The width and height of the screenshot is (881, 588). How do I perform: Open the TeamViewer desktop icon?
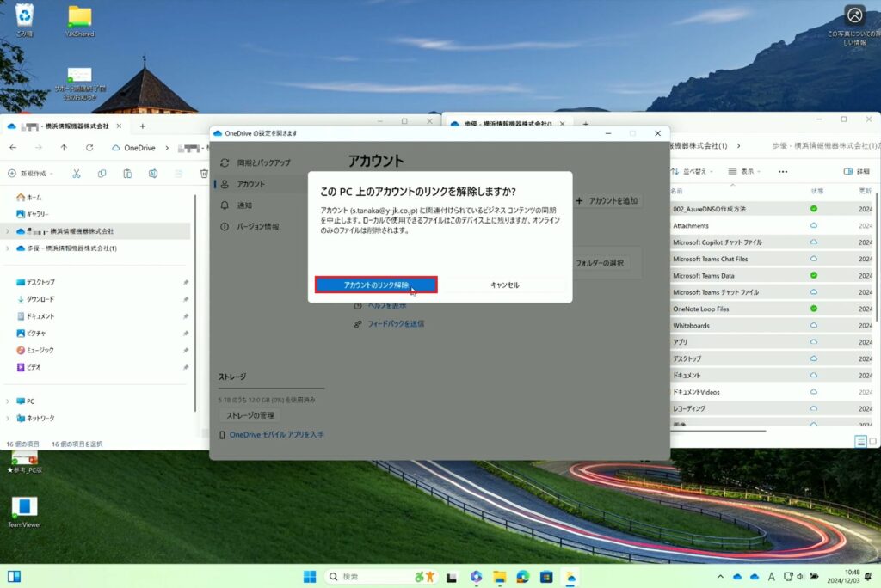[24, 512]
